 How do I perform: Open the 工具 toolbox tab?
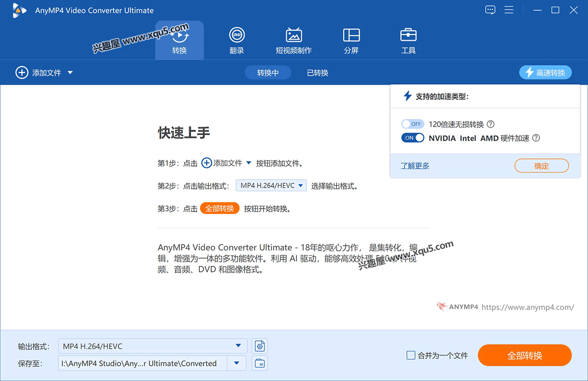pyautogui.click(x=408, y=41)
